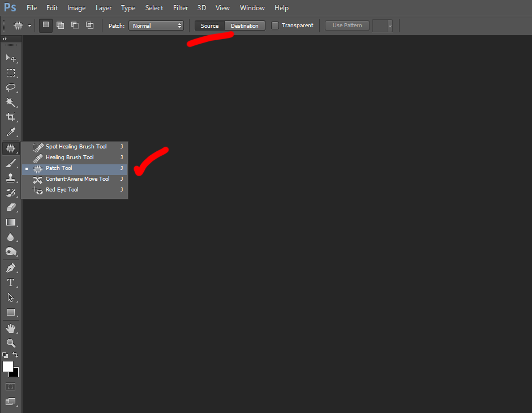Screen dimensions: 532x413
Task: Click the foreground color swatch
Action: 7,366
